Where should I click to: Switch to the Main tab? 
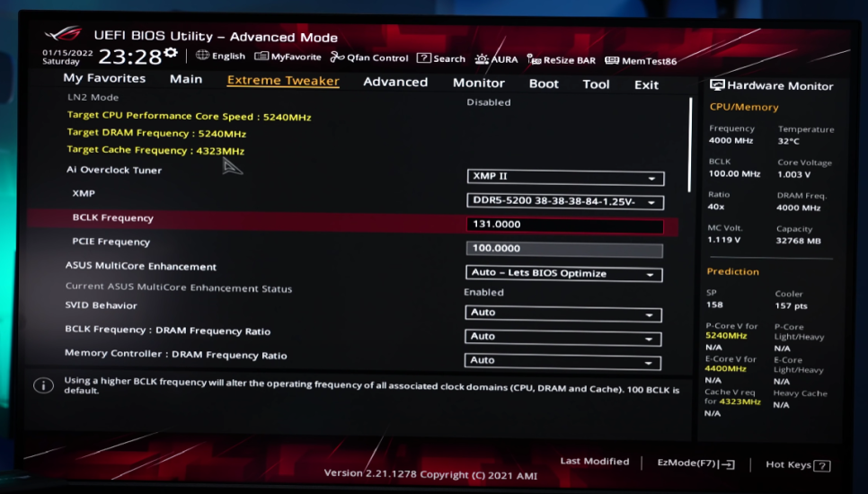click(x=186, y=79)
